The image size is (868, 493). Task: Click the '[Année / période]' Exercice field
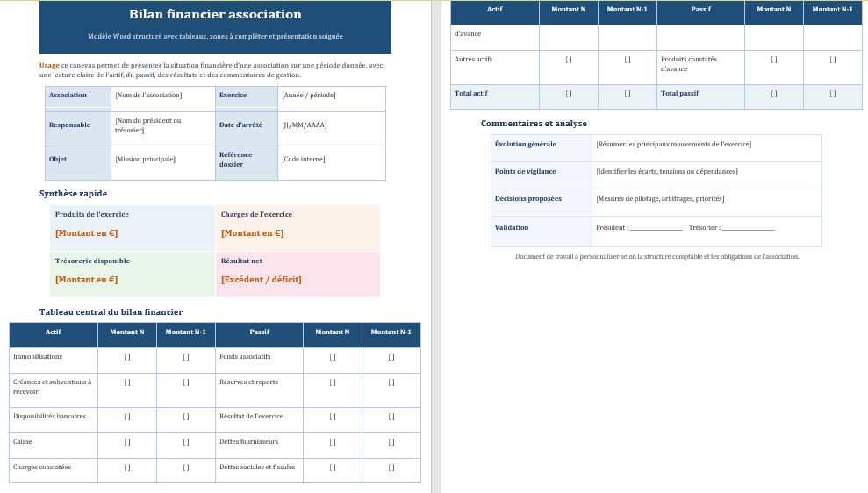pos(308,96)
